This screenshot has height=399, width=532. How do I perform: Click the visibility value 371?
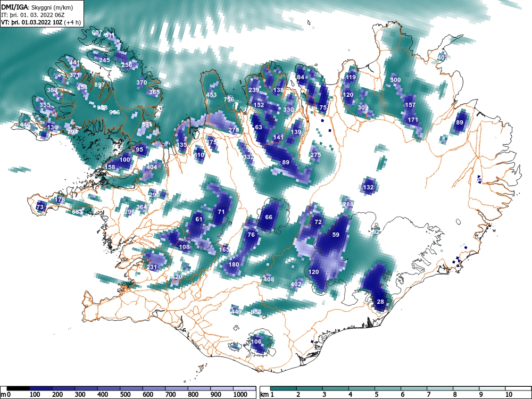tap(74, 75)
